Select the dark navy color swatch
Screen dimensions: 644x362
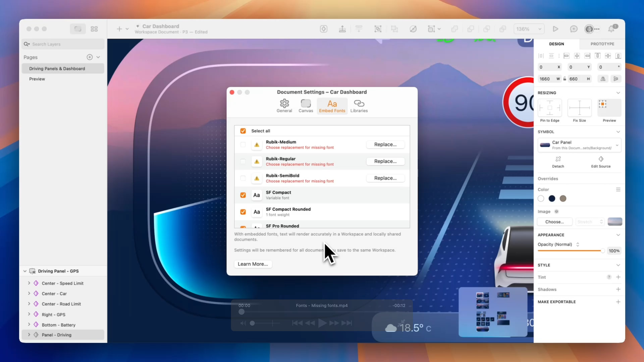tap(552, 199)
